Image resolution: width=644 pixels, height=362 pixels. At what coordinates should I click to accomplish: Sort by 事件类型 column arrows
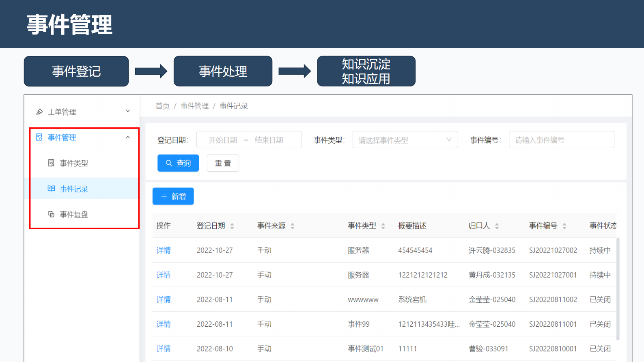point(383,226)
